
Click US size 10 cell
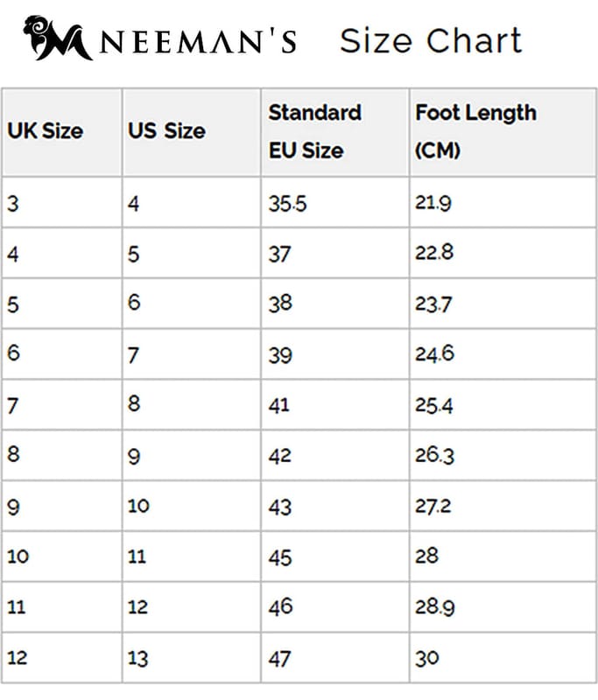pyautogui.click(x=138, y=506)
